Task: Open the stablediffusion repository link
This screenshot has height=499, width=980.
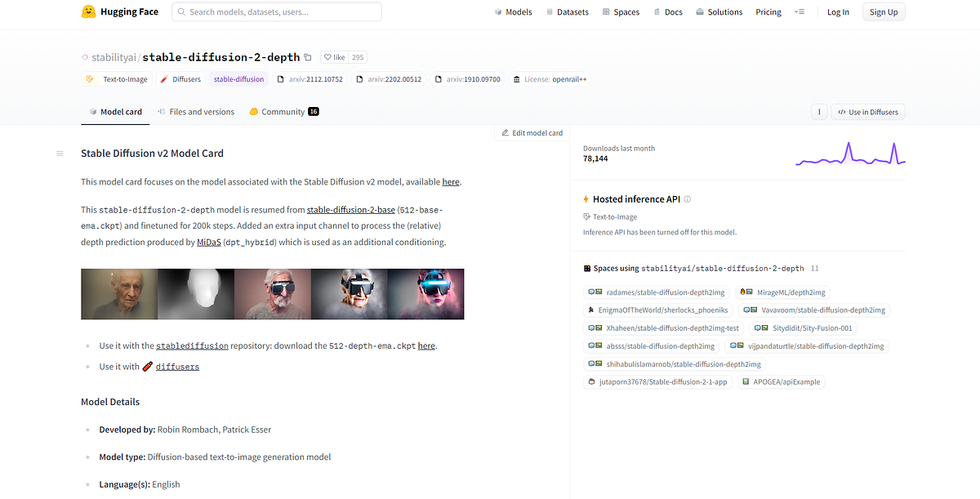Action: [192, 345]
